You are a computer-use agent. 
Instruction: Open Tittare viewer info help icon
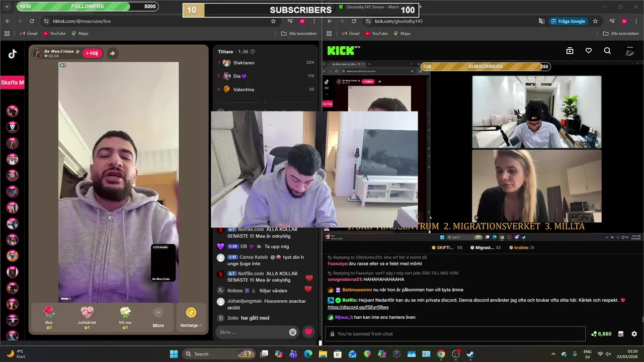pos(253,52)
